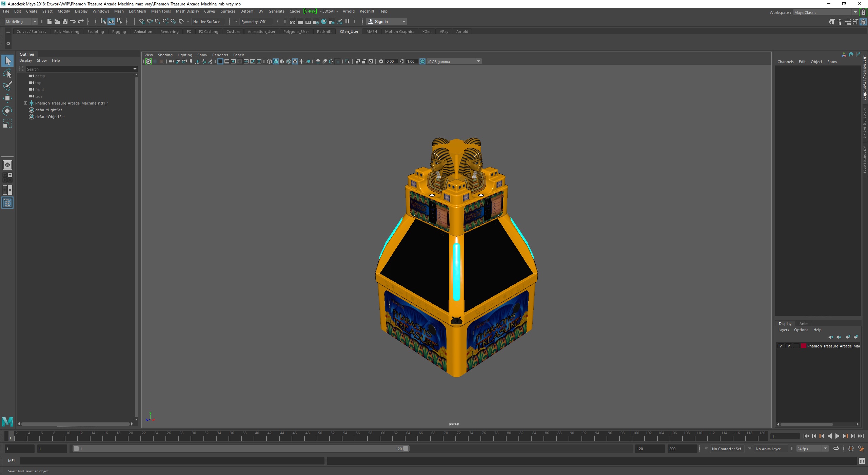Open the sRGB gamma color space dropdown
The width and height of the screenshot is (868, 475).
[x=478, y=61]
